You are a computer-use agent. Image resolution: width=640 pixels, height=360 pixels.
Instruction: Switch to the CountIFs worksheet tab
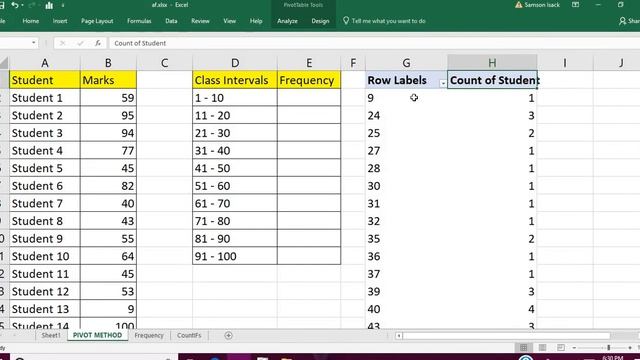(x=189, y=335)
